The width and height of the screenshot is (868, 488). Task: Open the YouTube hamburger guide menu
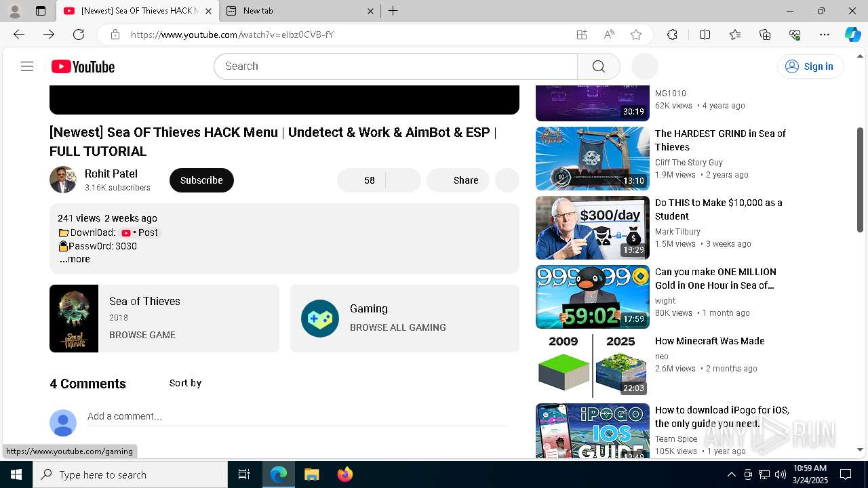27,66
